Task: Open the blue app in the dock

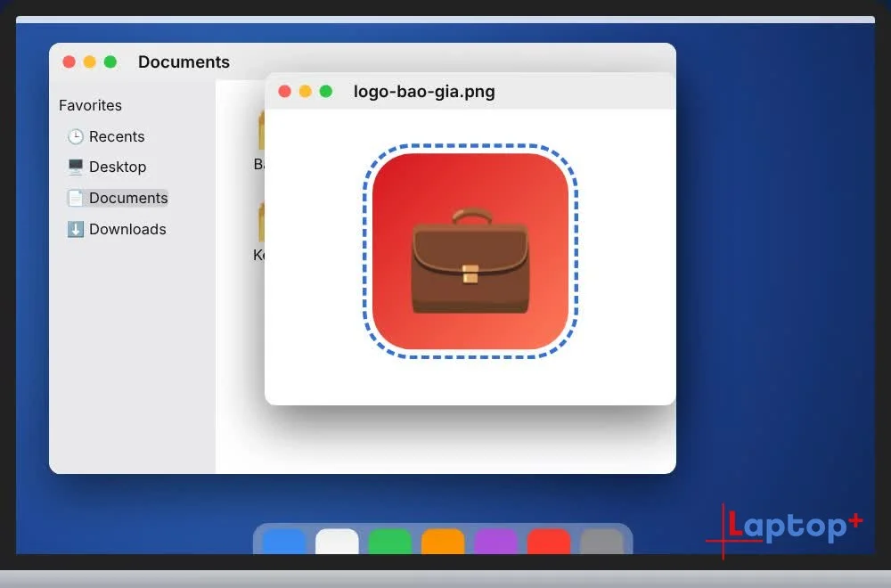Action: [x=283, y=542]
